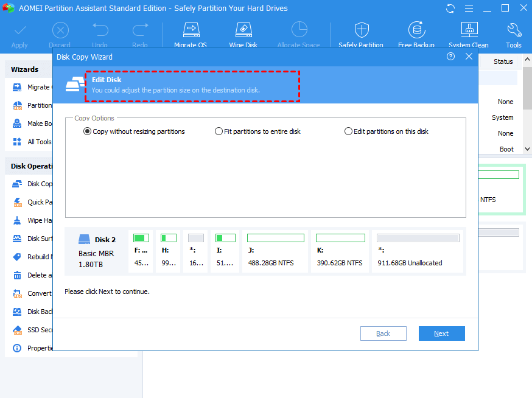
Task: Click scroll down arrow in partition list
Action: point(527,149)
